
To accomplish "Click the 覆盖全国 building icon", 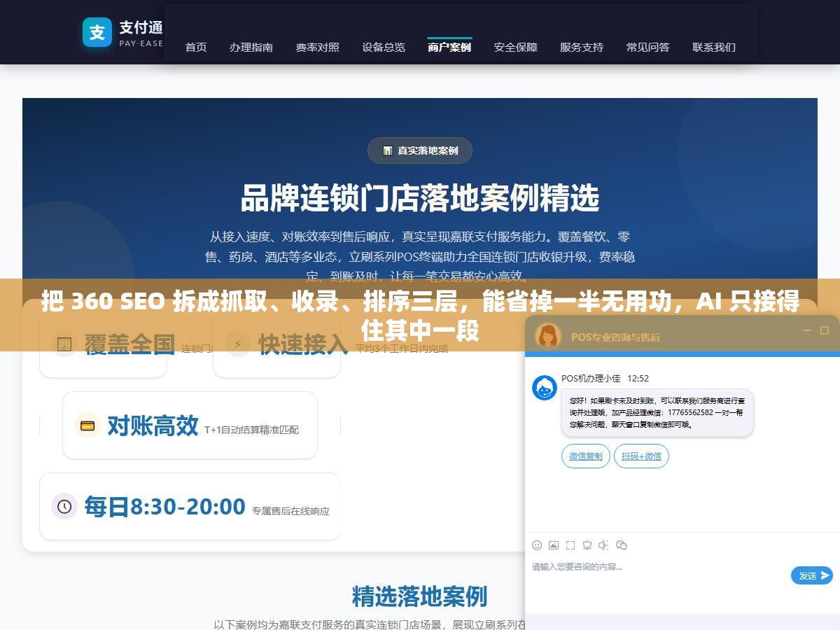I will [64, 344].
